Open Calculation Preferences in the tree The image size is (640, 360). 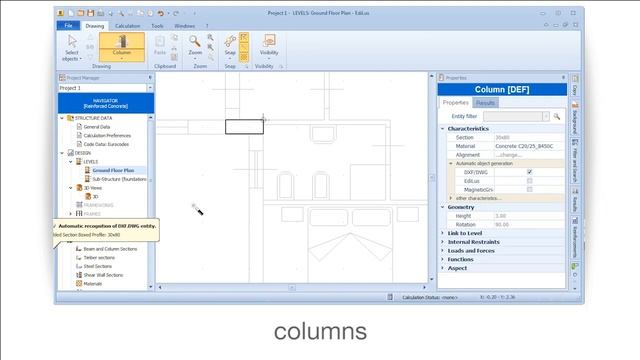107,136
